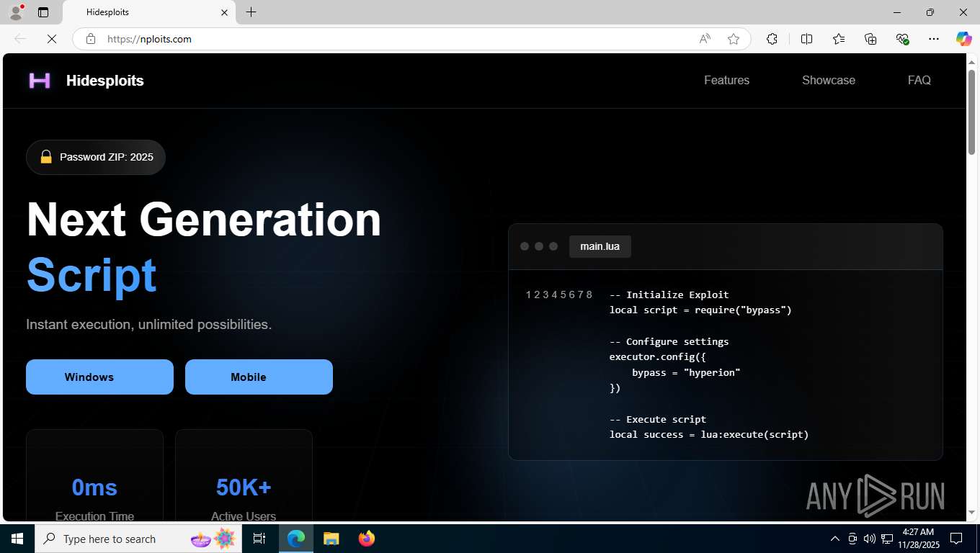Click 'Instant execution, unlimited possibilities.' text

point(149,325)
